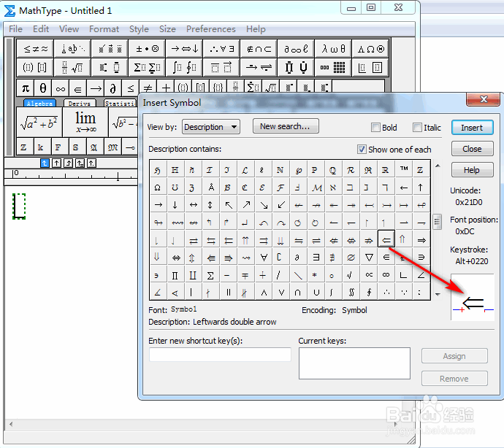
Task: Insert the square root a²+b² expression
Action: pyautogui.click(x=39, y=123)
